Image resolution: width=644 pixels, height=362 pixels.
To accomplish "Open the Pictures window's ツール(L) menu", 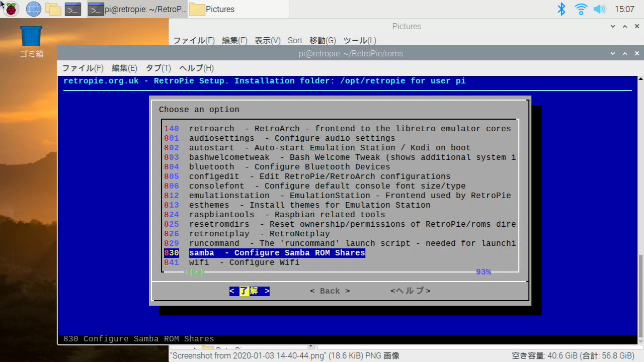I will tap(359, 40).
